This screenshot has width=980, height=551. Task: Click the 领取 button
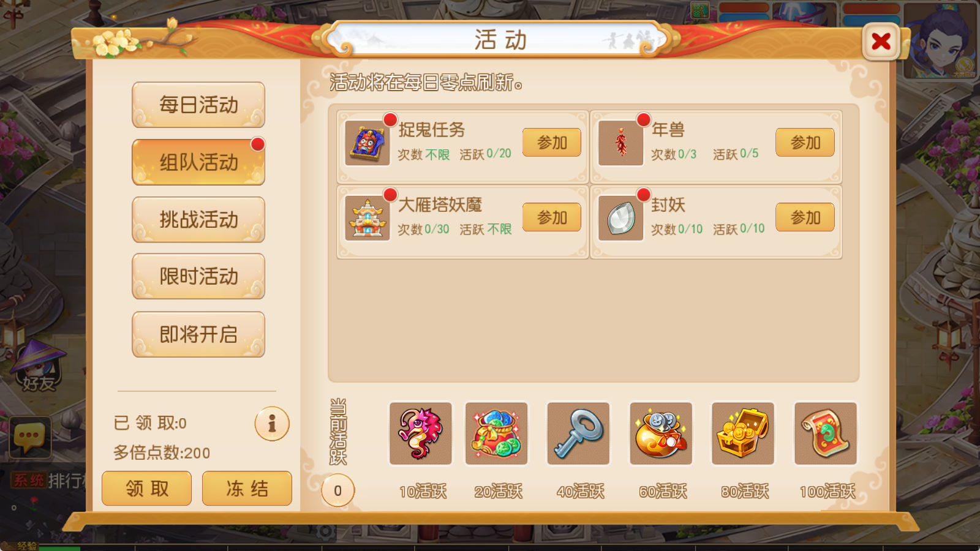click(x=147, y=489)
